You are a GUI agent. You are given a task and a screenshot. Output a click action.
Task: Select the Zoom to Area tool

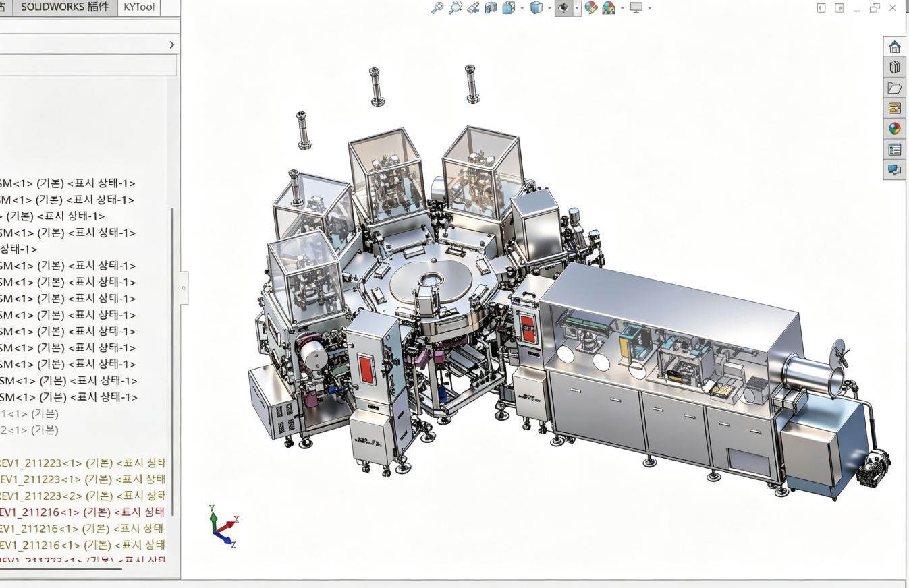tap(456, 8)
